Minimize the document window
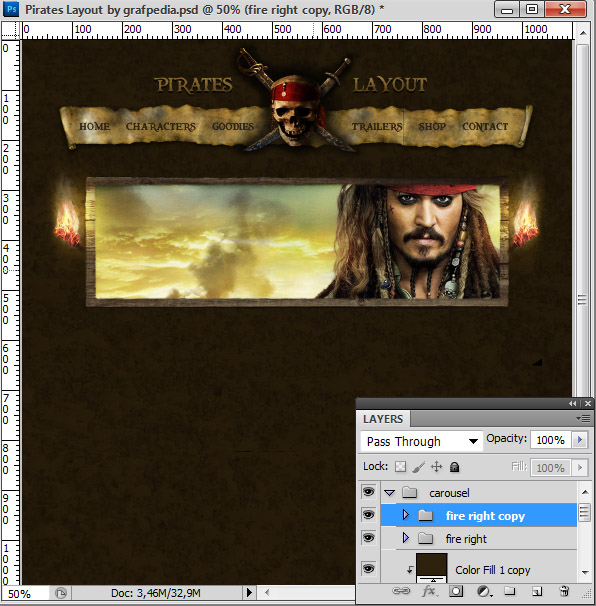This screenshot has height=606, width=596. pos(507,10)
